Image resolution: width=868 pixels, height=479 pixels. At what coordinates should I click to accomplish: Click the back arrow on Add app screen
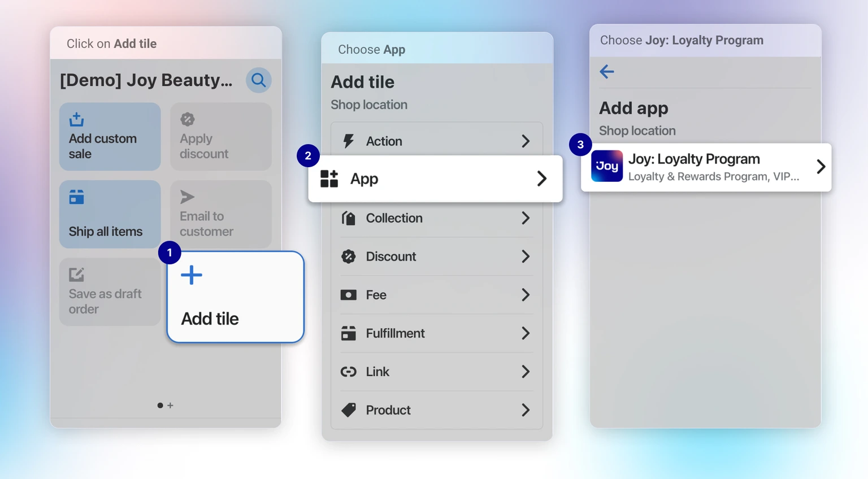606,72
